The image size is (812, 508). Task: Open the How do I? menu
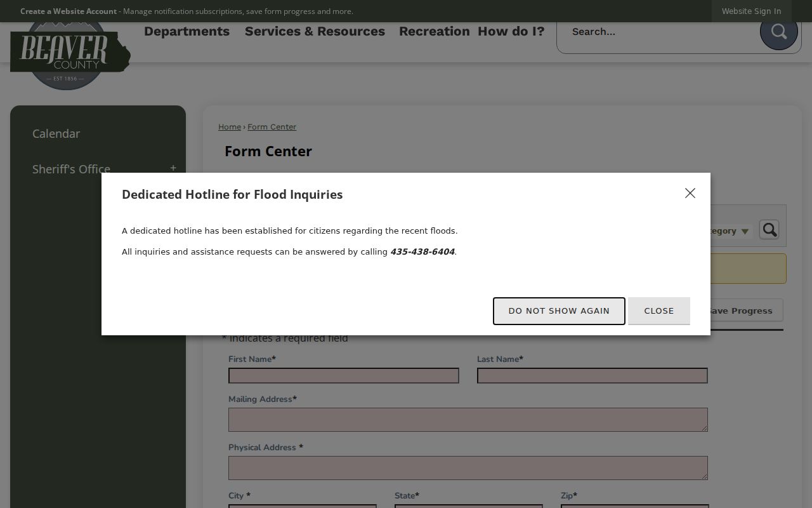[511, 31]
